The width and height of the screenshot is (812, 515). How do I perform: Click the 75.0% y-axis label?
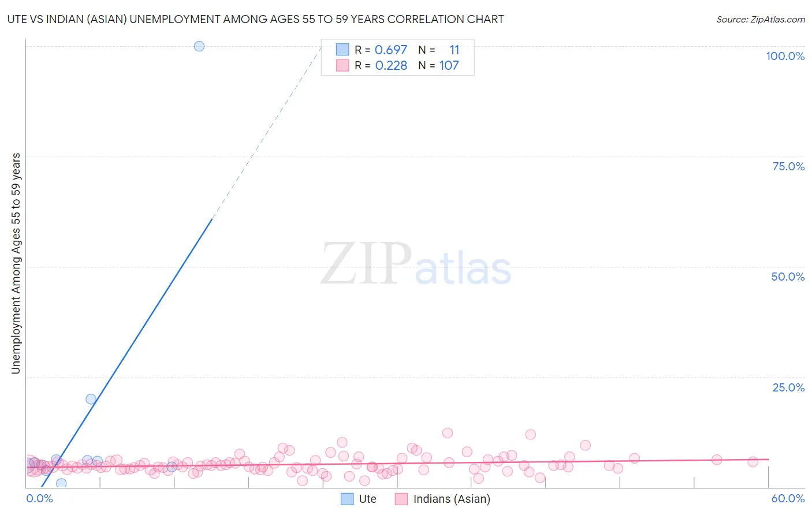pos(788,166)
